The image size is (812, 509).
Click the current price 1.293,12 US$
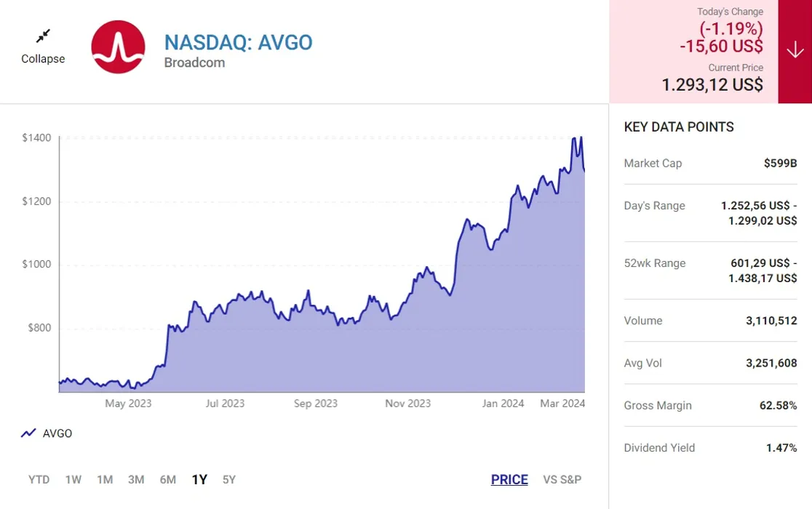(712, 85)
